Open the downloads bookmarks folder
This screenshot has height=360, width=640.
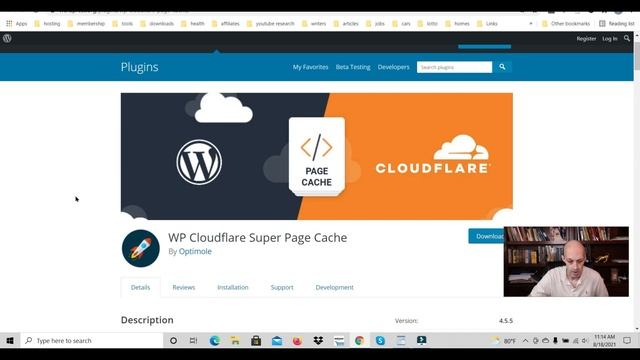(x=157, y=24)
